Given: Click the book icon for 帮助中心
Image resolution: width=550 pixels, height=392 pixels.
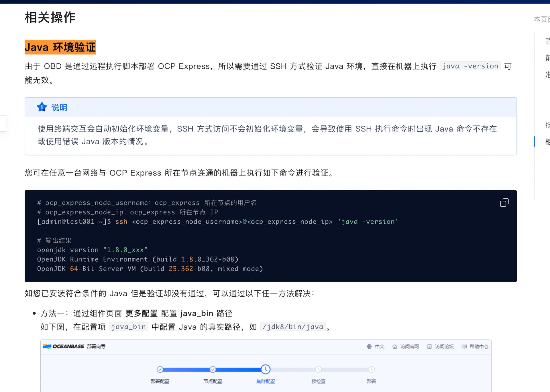Looking at the screenshot, I should point(464,346).
